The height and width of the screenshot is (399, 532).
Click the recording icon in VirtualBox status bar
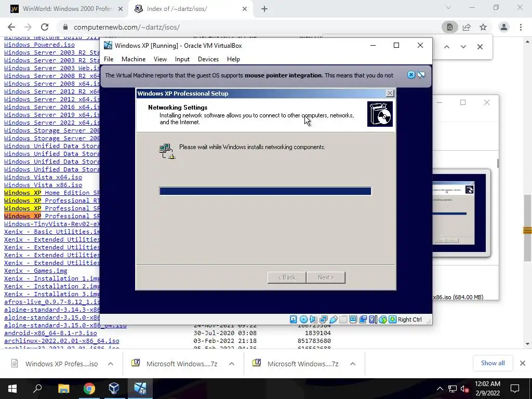coord(363,320)
